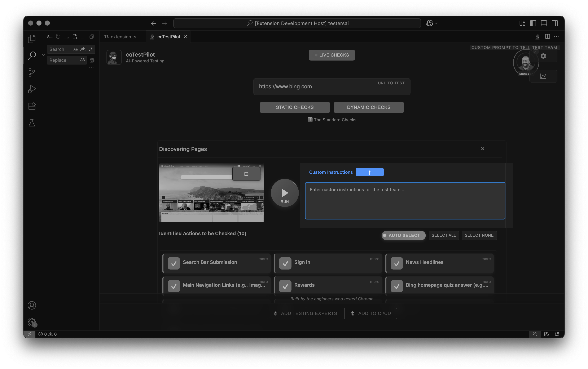
Task: Refresh search results in search panel
Action: click(x=58, y=37)
